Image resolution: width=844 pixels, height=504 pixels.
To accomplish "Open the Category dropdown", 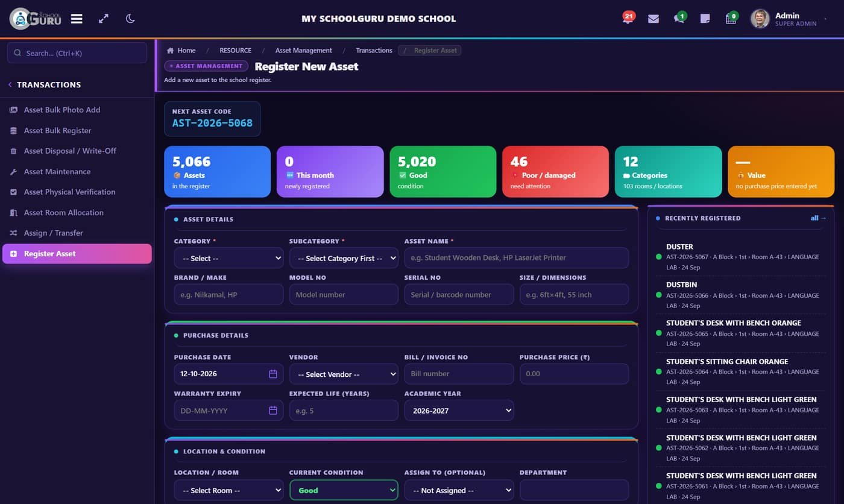I will pyautogui.click(x=228, y=258).
